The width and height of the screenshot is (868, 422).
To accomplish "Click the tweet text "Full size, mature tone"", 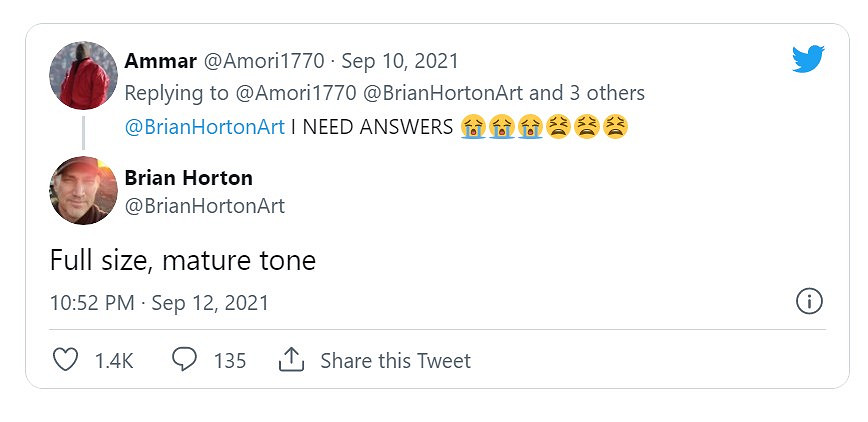I will pos(182,261).
